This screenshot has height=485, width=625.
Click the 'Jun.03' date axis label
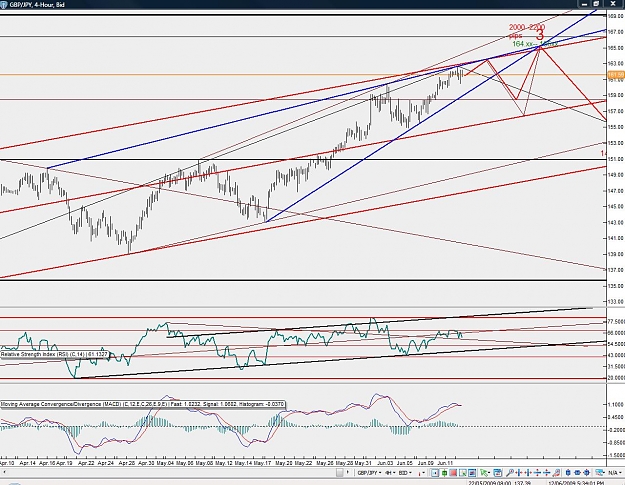pyautogui.click(x=385, y=463)
